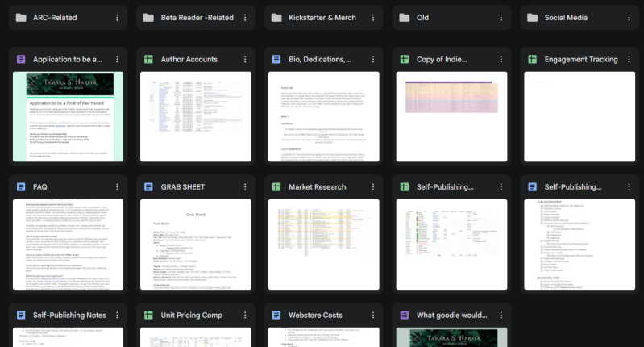This screenshot has height=347, width=644.
Task: Select the Self-Publishing... checklist document thumbnail
Action: pyautogui.click(x=580, y=245)
